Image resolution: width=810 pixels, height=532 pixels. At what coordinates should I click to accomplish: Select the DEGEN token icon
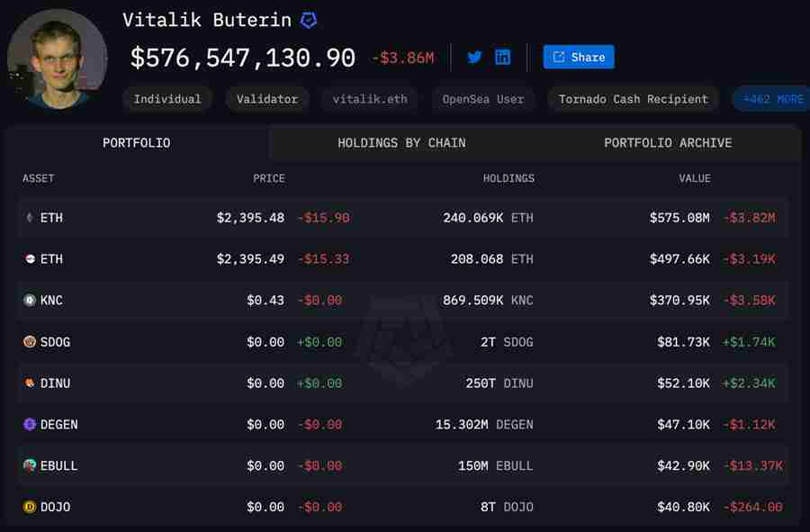tap(28, 425)
